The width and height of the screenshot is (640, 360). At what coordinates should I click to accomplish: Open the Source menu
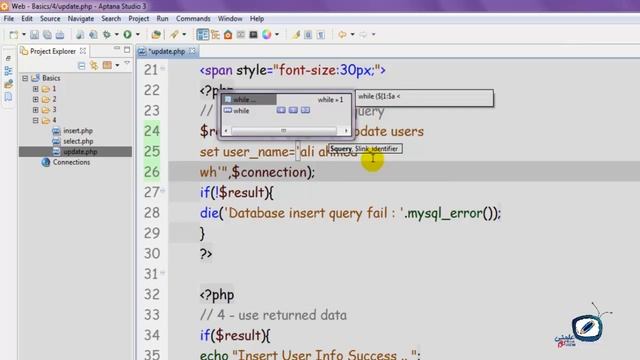(x=50, y=19)
